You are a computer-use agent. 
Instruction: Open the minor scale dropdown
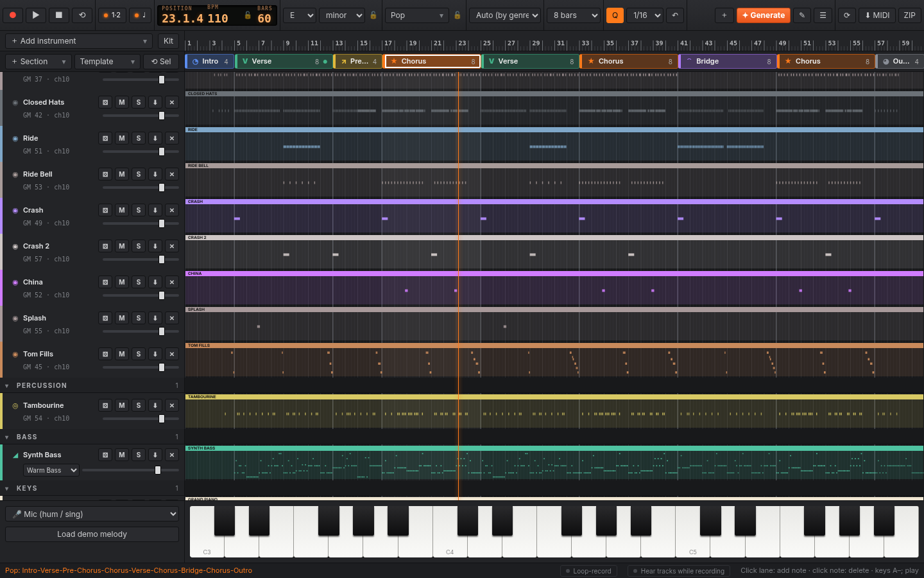pyautogui.click(x=342, y=15)
